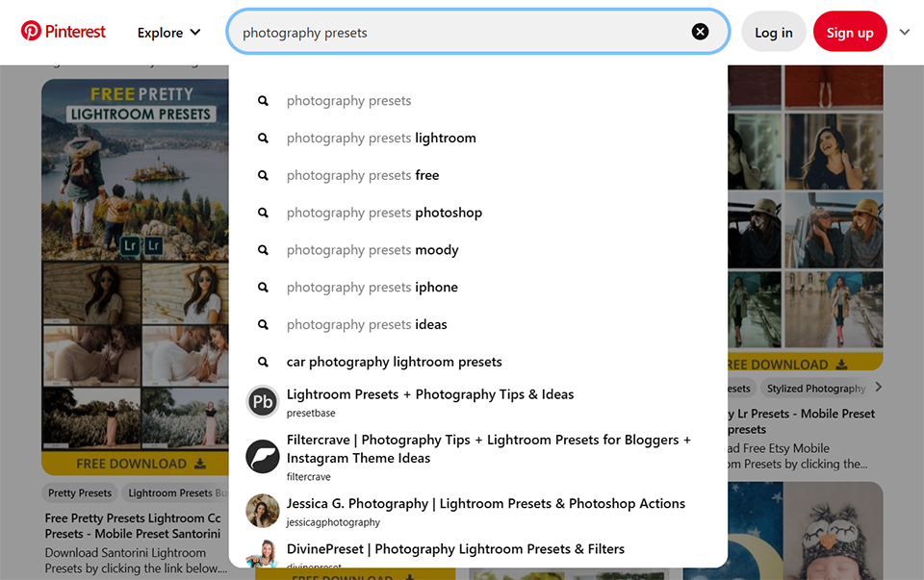
Task: Open 'DivinePreset | Photography Lightroom Presets & Filters'
Action: (455, 549)
